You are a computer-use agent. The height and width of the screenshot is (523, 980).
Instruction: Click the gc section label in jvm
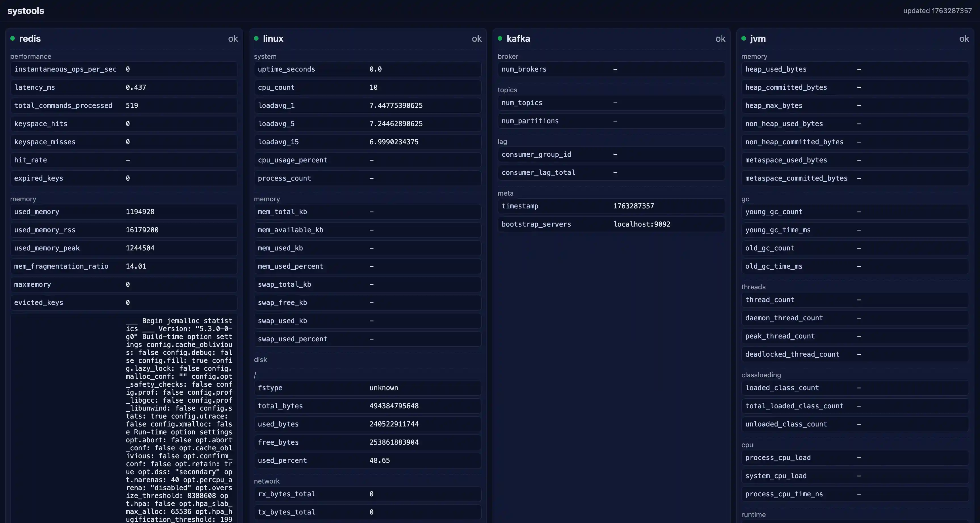pyautogui.click(x=745, y=199)
